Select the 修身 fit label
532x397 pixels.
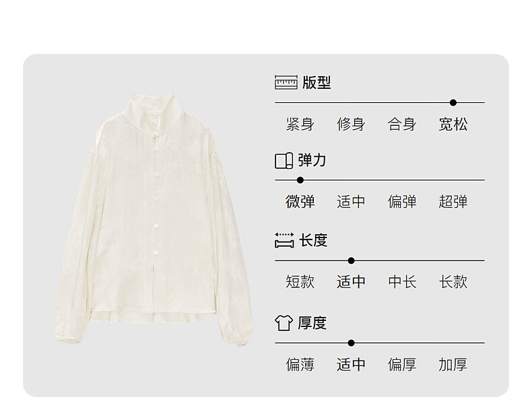tap(351, 124)
